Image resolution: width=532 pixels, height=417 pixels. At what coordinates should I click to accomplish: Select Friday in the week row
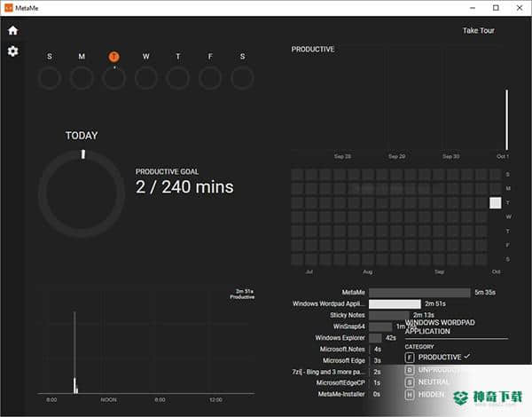[x=210, y=57]
